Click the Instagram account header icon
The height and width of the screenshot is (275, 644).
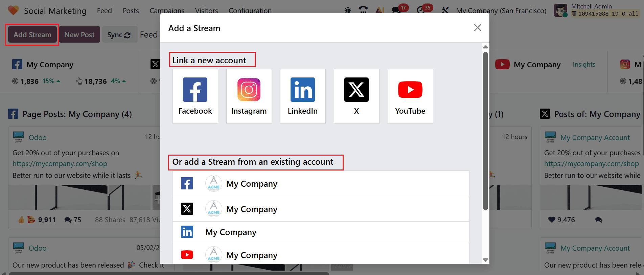point(625,64)
